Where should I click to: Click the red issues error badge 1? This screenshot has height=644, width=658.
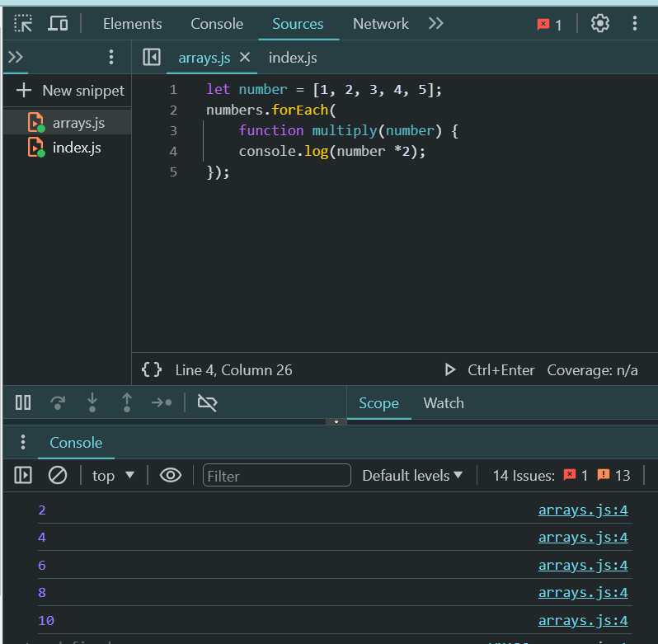(x=576, y=475)
